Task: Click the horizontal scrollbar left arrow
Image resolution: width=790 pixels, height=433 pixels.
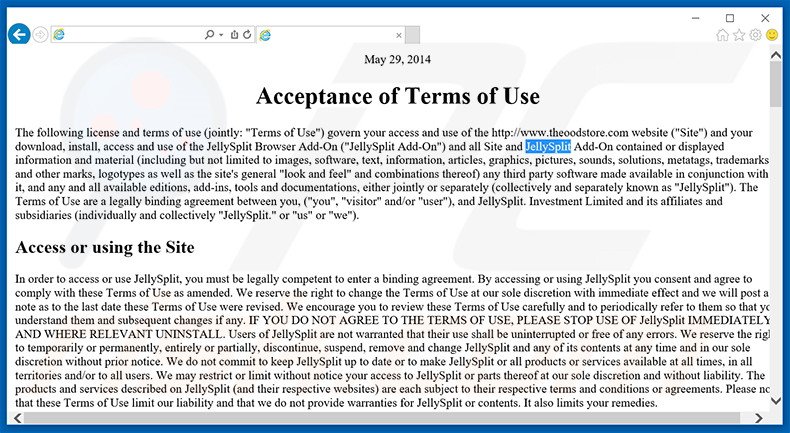Action: [x=18, y=418]
